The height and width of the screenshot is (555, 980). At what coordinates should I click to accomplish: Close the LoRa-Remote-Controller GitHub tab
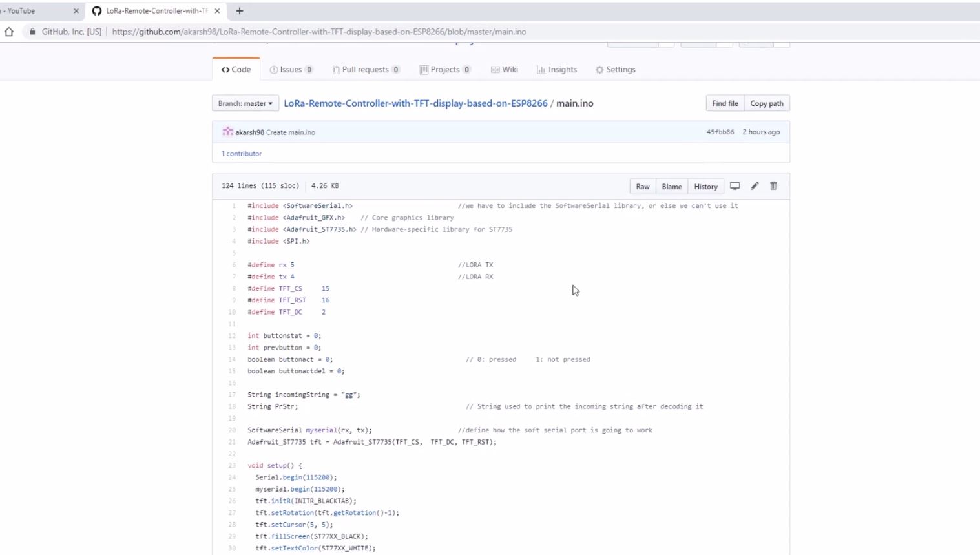(x=217, y=11)
